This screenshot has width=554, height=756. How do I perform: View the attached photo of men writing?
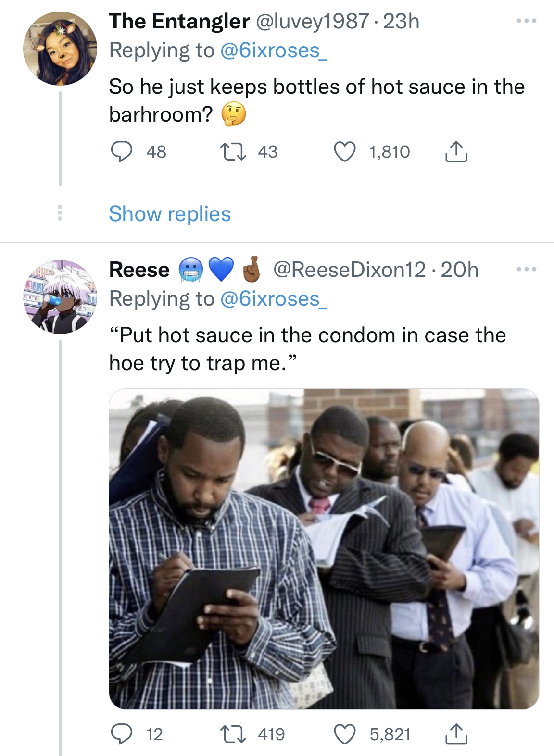point(324,548)
